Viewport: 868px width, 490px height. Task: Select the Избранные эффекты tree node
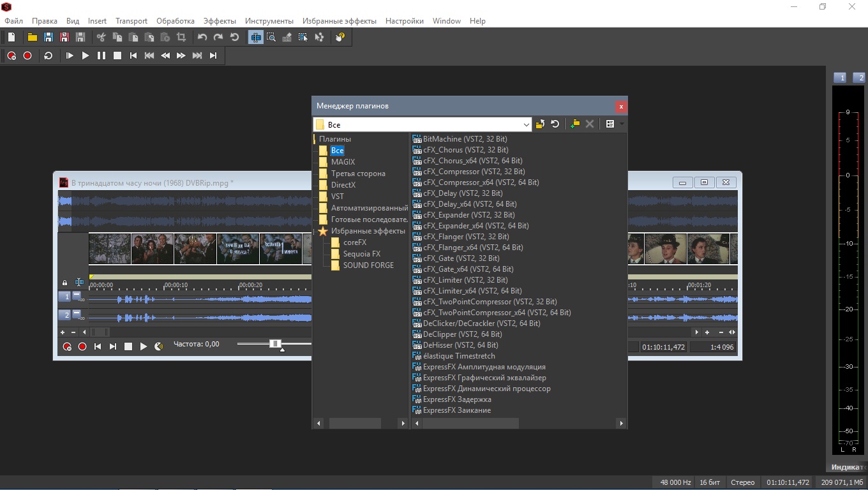[x=368, y=231]
